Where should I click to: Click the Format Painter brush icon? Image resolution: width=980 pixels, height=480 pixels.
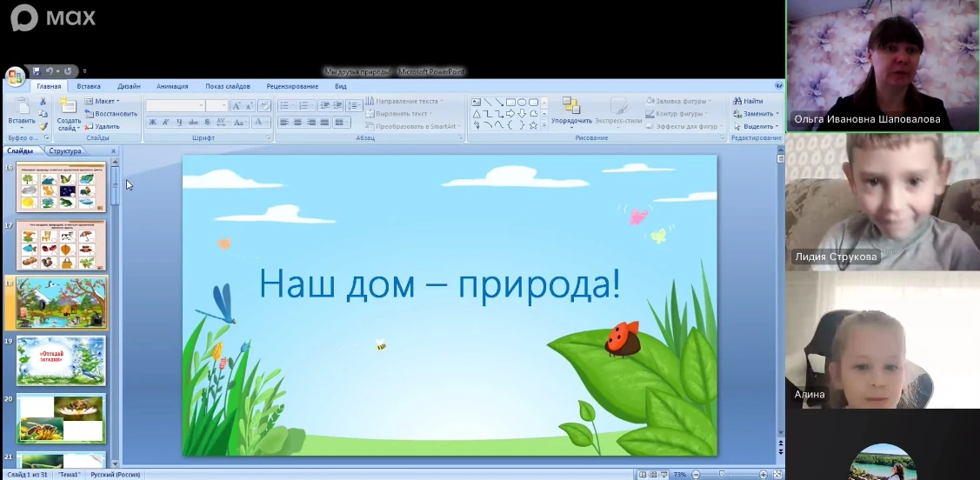(x=43, y=126)
